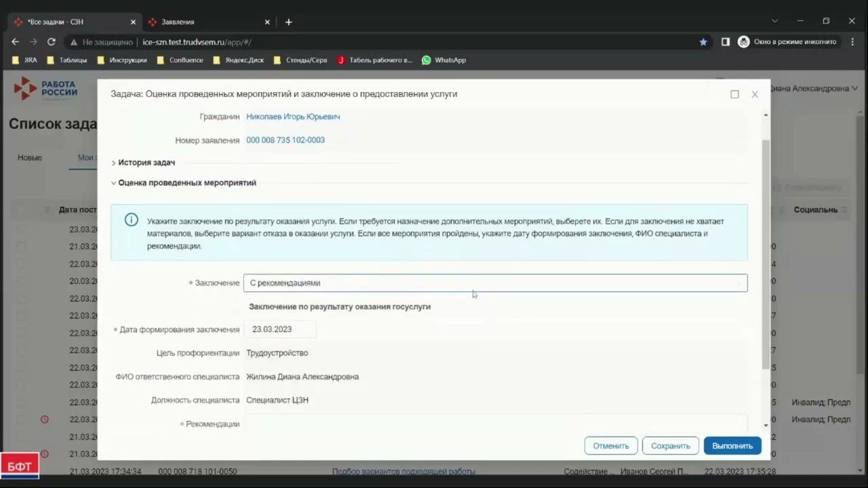Switch to the "Заявления" browser tab
Screen dimensions: 868x488
coord(210,22)
